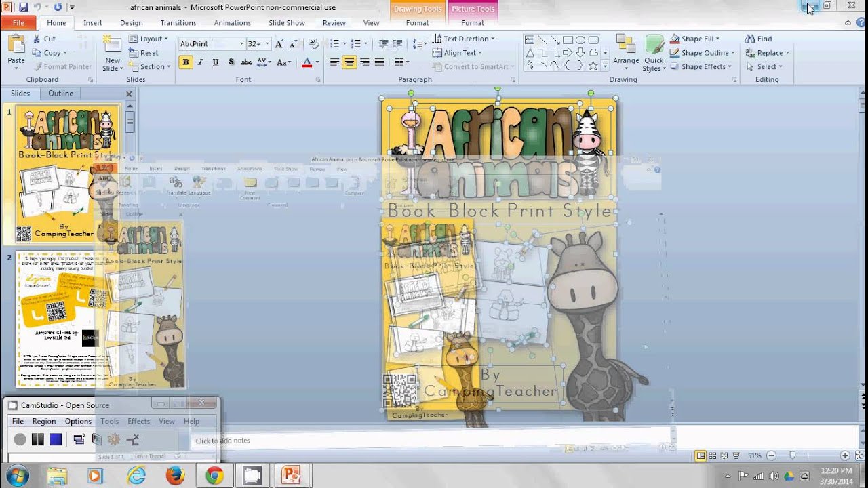Switch to Outline pane tab
Viewport: 868px width, 488px height.
(60, 94)
